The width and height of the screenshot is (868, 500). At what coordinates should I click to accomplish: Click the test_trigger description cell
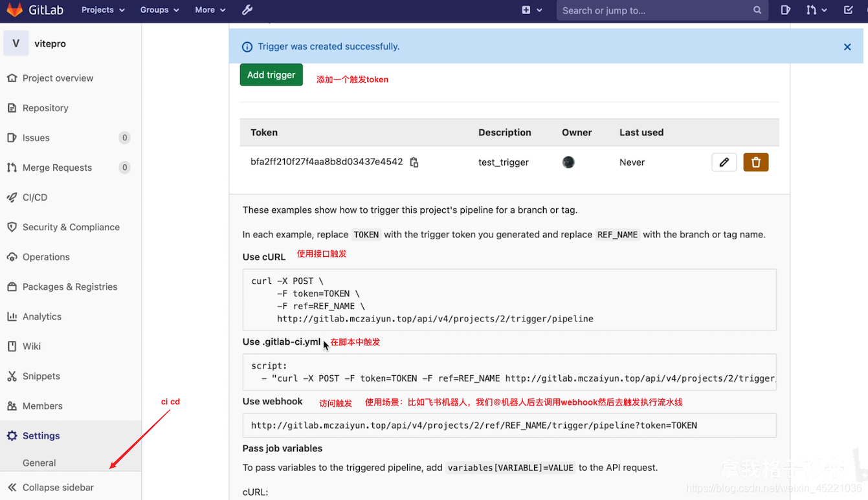click(504, 162)
